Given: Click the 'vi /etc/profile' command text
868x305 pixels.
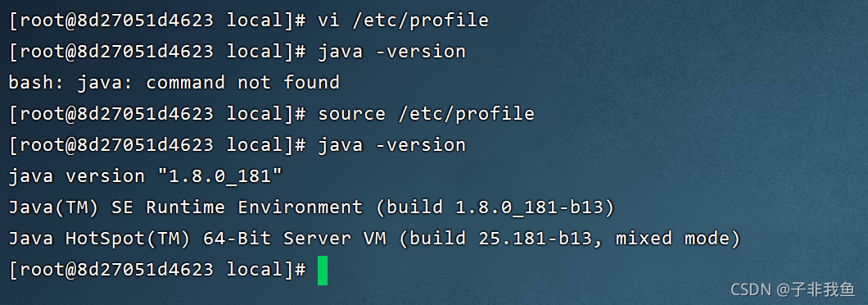Looking at the screenshot, I should click(403, 20).
